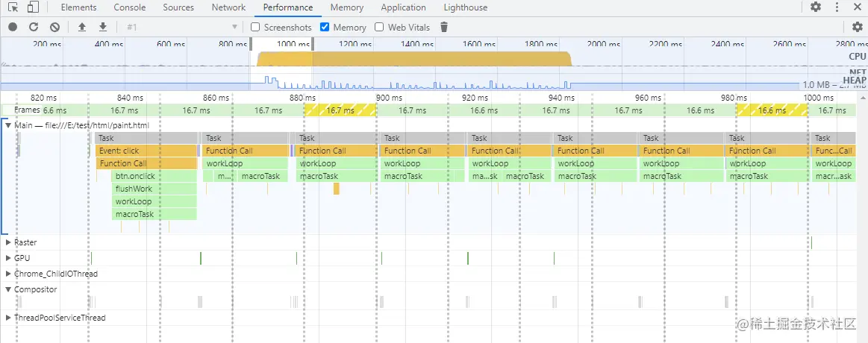This screenshot has height=343, width=868.
Task: Open the Sources tab
Action: point(179,7)
